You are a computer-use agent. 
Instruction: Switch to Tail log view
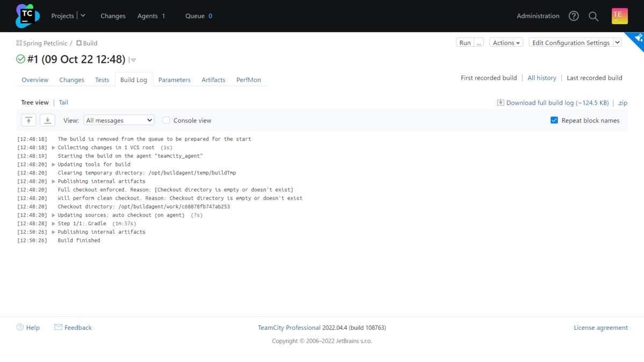pyautogui.click(x=63, y=102)
